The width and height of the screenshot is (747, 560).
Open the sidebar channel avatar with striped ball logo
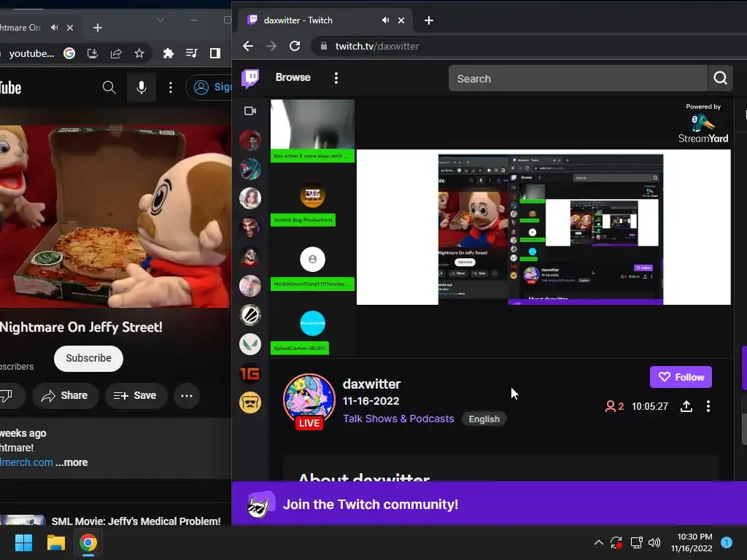click(250, 315)
